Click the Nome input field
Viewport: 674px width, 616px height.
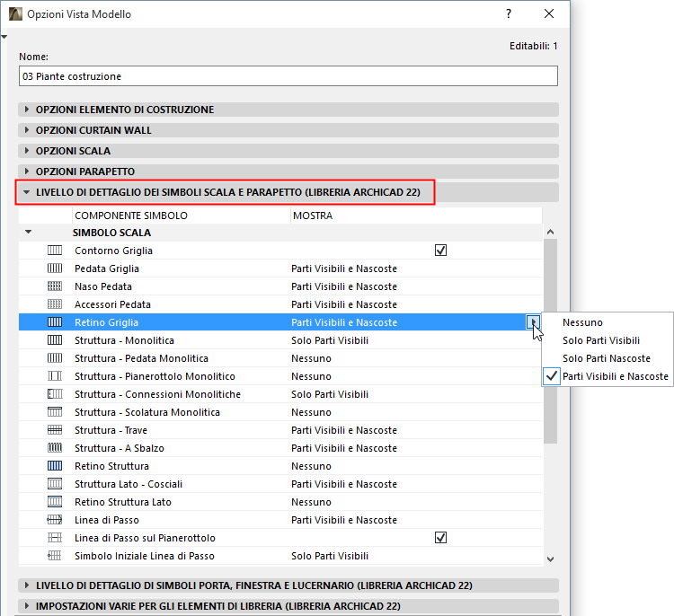click(x=288, y=76)
